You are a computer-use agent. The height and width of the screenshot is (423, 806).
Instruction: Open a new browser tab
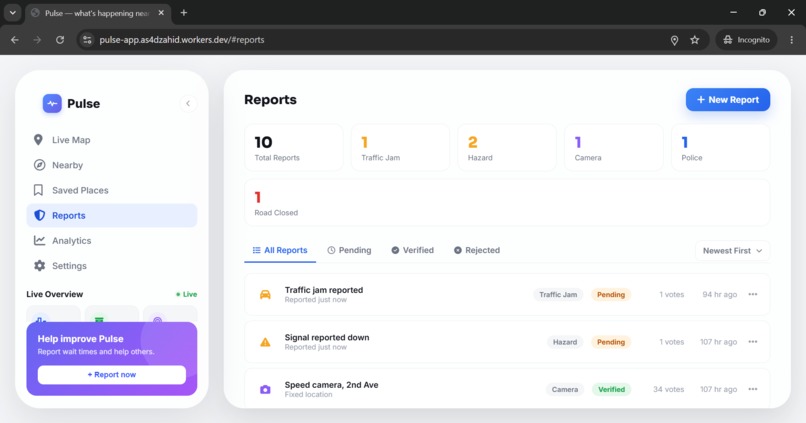pyautogui.click(x=184, y=13)
